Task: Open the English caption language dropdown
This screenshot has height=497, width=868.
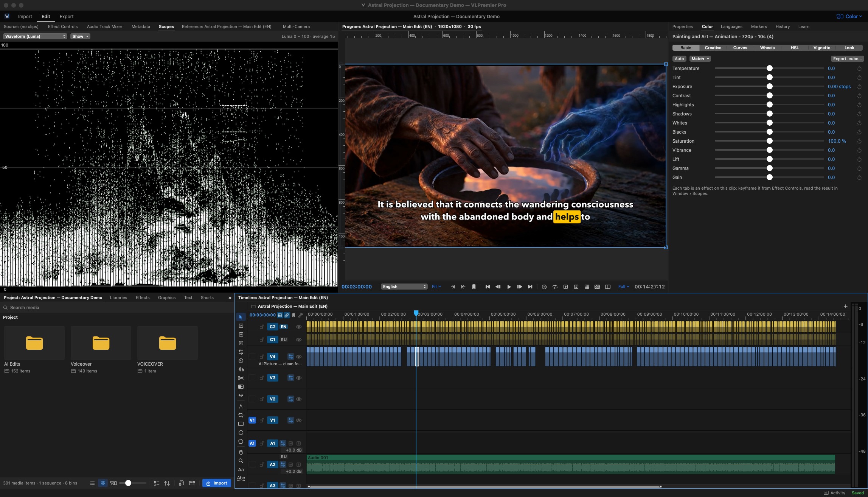Action: pyautogui.click(x=404, y=287)
